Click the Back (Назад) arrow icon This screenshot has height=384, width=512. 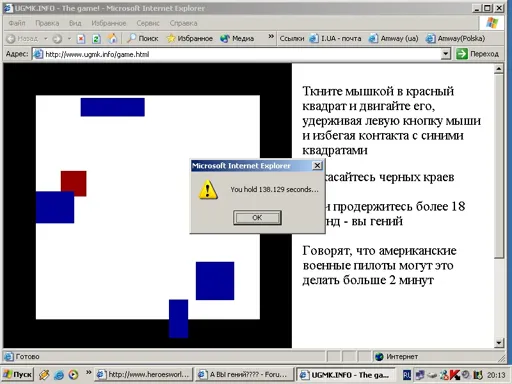11,39
